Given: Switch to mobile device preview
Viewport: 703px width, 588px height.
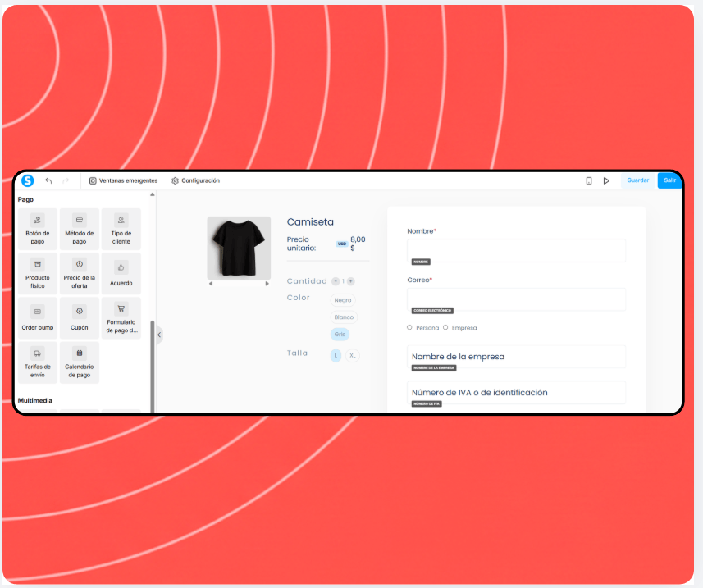Looking at the screenshot, I should [589, 180].
